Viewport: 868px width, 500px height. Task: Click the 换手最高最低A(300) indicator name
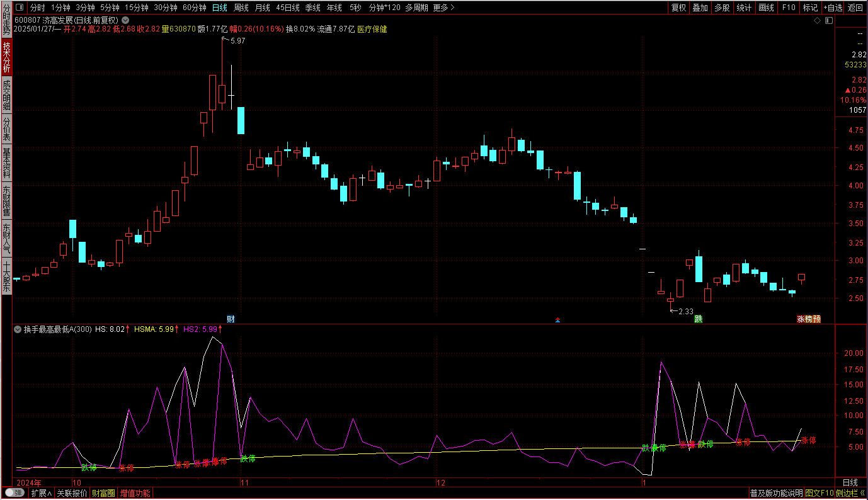(x=58, y=329)
